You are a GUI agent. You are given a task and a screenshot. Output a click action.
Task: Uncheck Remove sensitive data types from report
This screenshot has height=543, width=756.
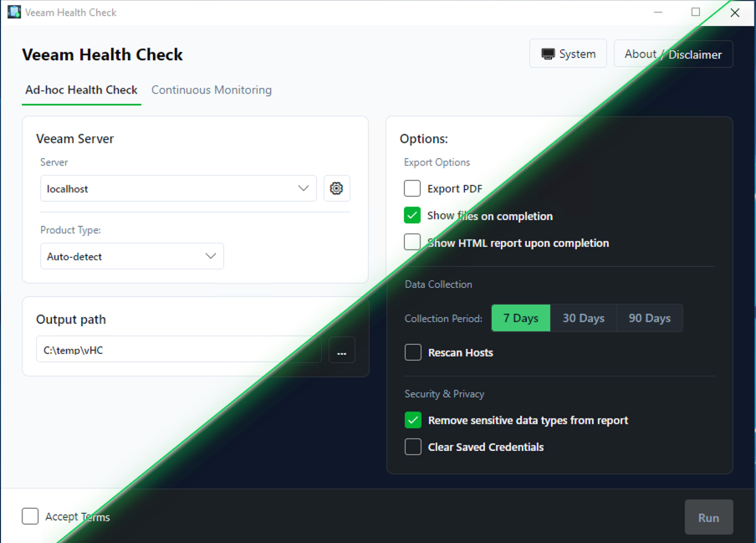[x=413, y=419]
